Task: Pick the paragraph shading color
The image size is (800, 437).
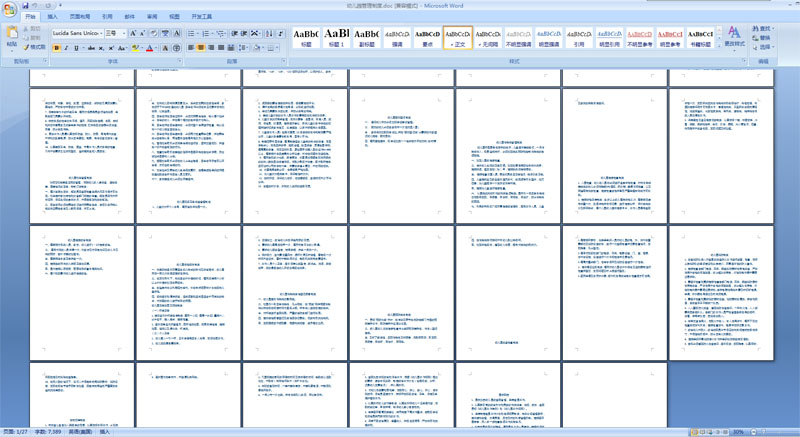Action: [x=257, y=48]
